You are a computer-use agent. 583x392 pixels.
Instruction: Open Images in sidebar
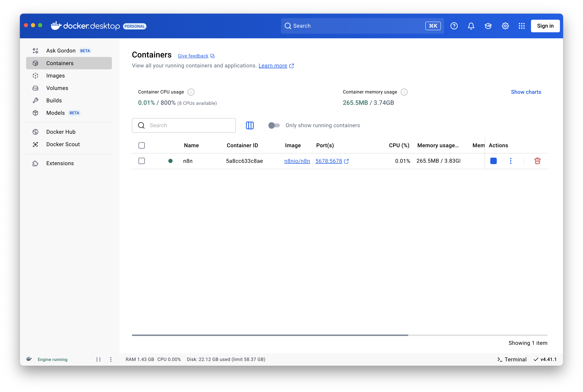[69, 76]
